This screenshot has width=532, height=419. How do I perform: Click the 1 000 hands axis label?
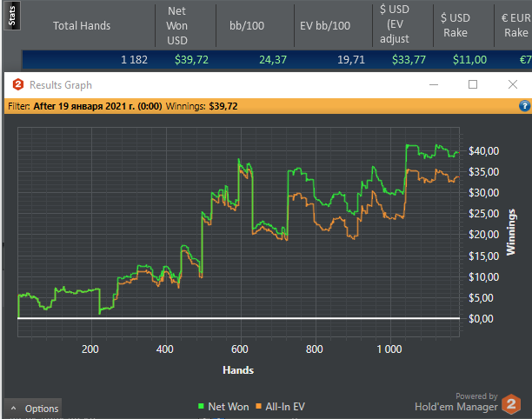tap(389, 349)
